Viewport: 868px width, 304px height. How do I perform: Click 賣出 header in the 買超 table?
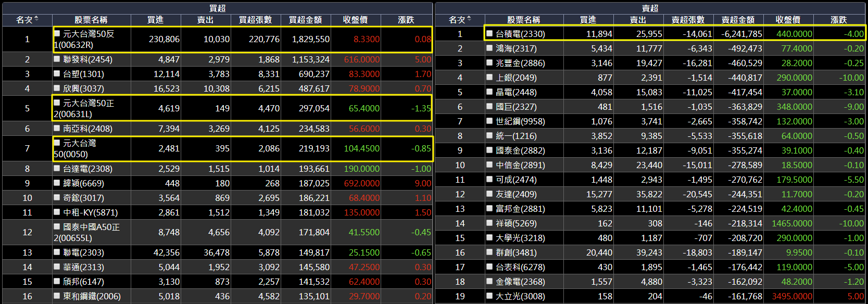pyautogui.click(x=206, y=20)
